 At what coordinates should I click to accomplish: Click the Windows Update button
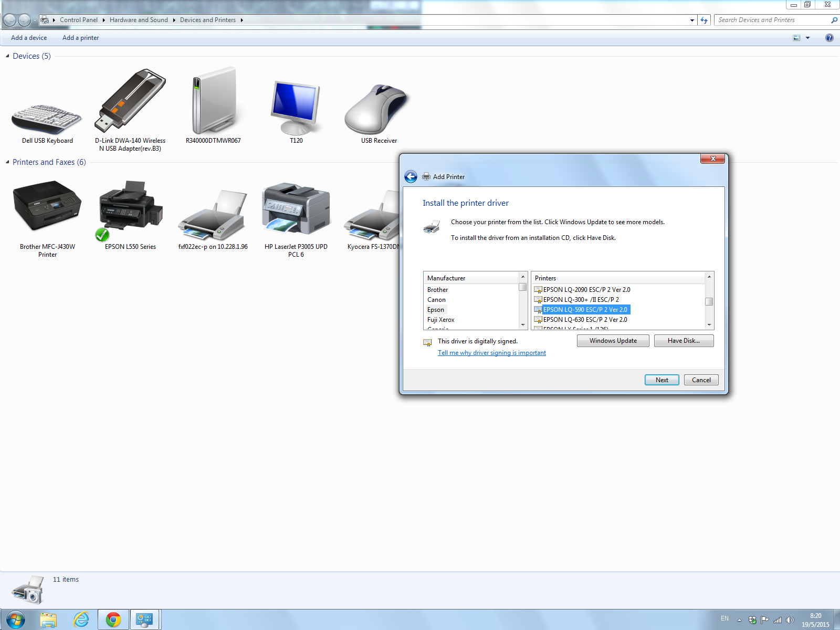pos(613,341)
